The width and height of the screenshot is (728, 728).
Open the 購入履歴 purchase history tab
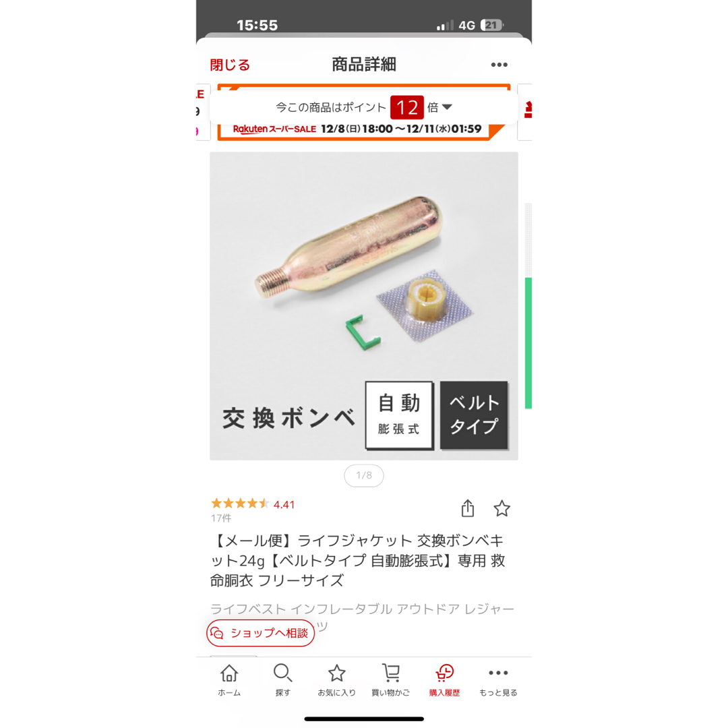444,680
